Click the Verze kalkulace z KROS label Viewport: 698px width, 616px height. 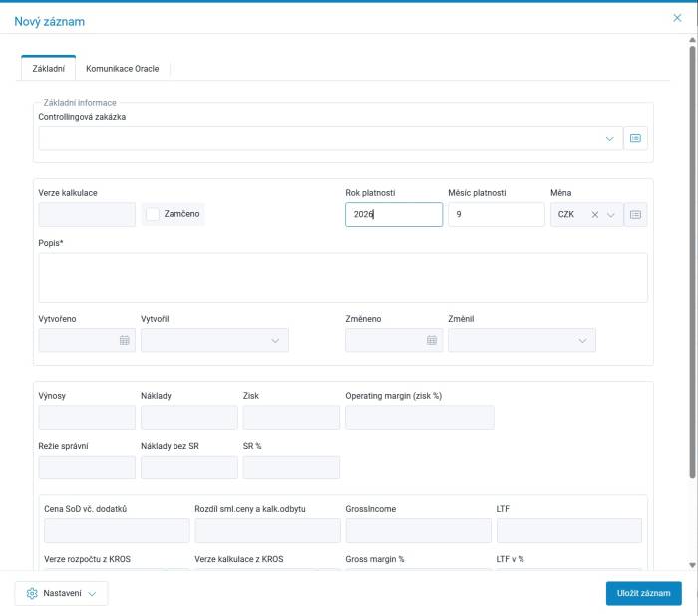coord(239,559)
